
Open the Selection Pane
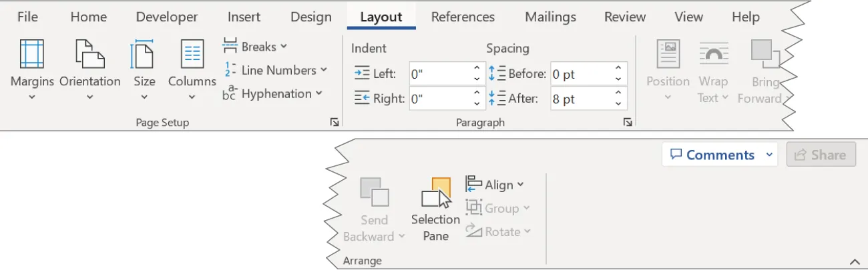point(435,209)
